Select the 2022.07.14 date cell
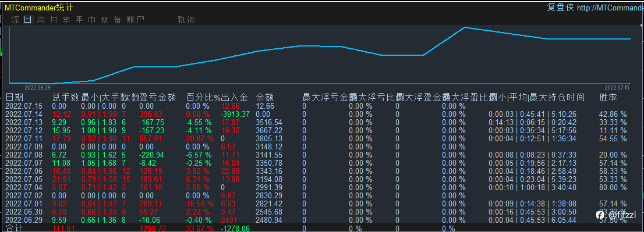Viewport: 644px width, 232px height. [24, 115]
